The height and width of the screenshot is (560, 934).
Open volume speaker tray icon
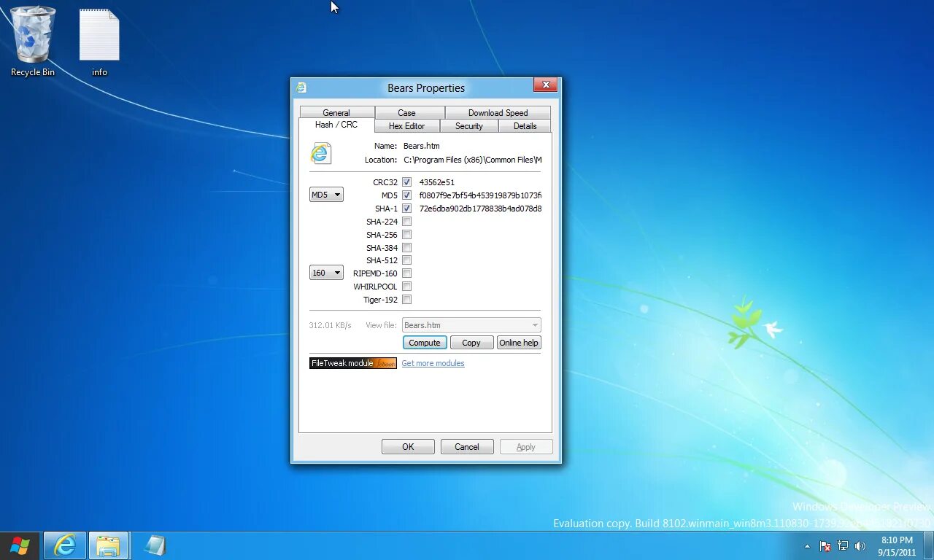click(860, 545)
